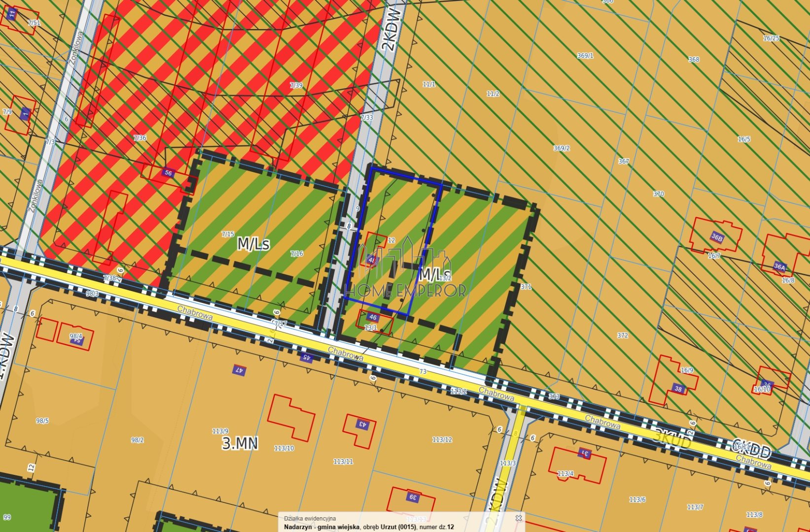This screenshot has width=810, height=532.
Task: Click the M/Ls label near parcel 7/15
Action: click(253, 243)
